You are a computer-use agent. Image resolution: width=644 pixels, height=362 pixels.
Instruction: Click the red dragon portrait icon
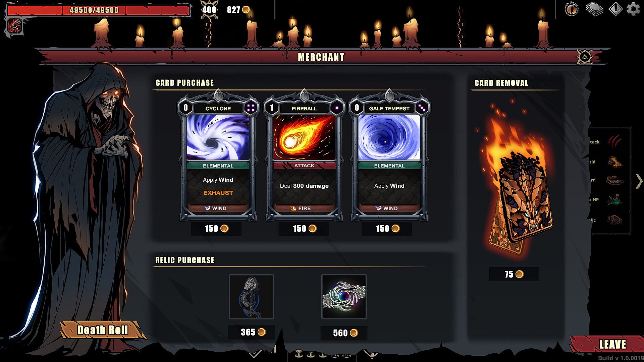point(15,26)
